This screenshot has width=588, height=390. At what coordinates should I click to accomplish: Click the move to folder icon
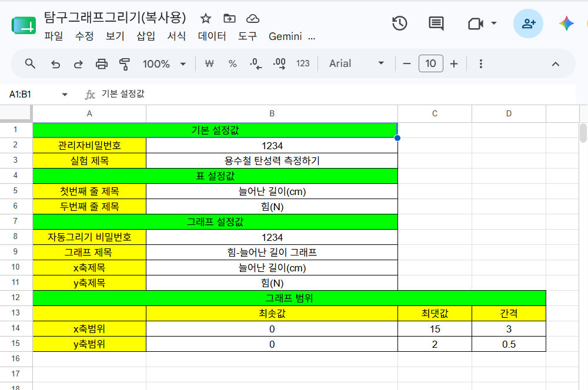[229, 18]
